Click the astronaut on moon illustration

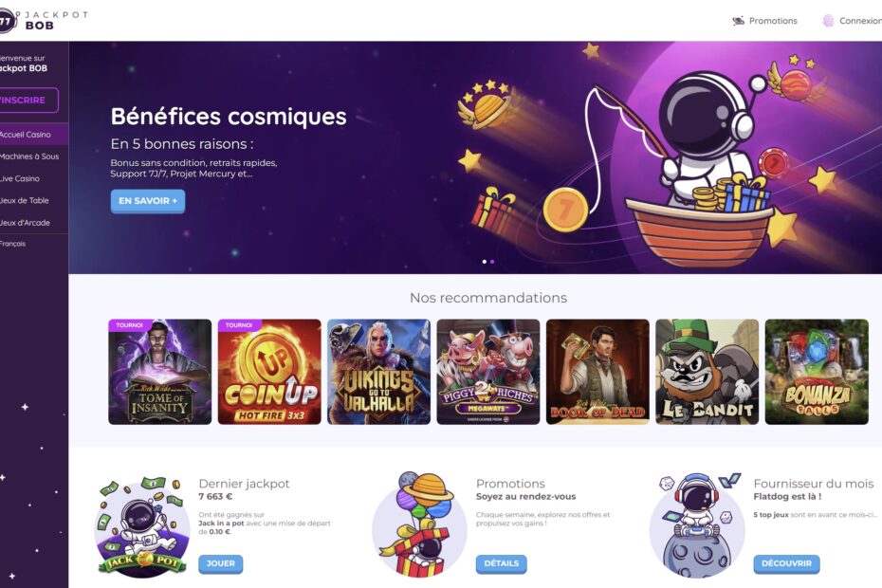[x=697, y=525]
